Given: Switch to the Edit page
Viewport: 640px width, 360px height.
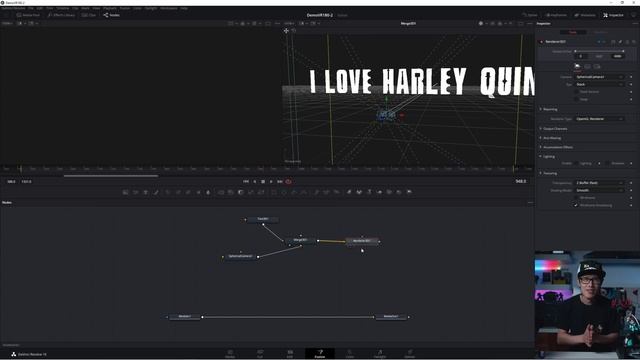Looking at the screenshot, I should click(290, 353).
